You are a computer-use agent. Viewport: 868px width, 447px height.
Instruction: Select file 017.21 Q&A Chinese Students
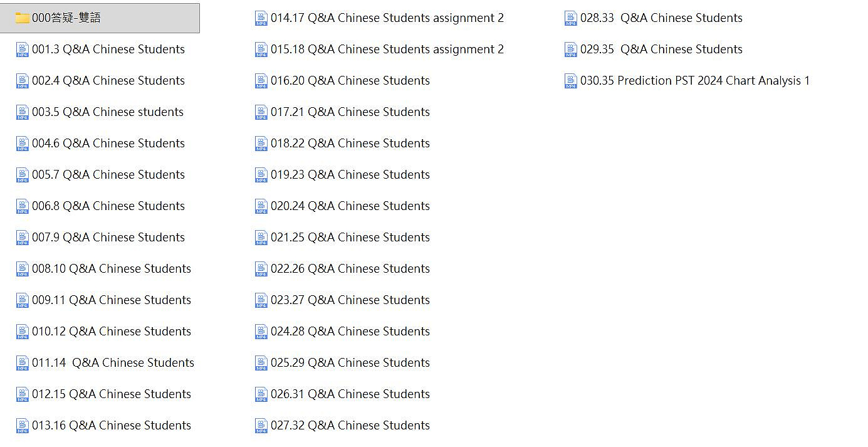[343, 112]
